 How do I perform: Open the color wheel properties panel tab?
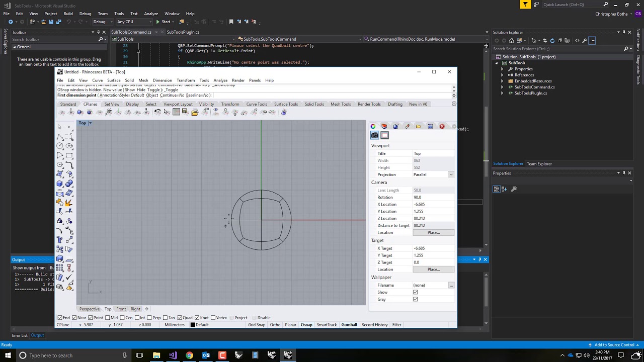click(x=373, y=126)
